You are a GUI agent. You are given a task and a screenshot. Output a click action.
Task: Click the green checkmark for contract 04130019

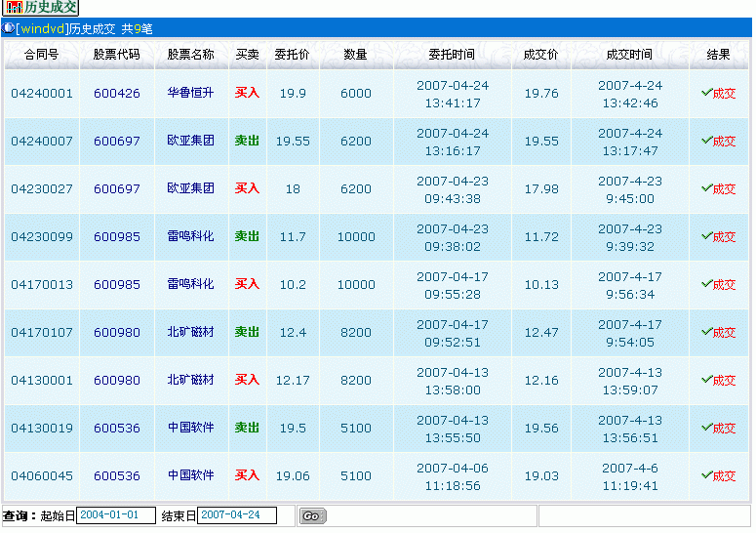pos(706,427)
